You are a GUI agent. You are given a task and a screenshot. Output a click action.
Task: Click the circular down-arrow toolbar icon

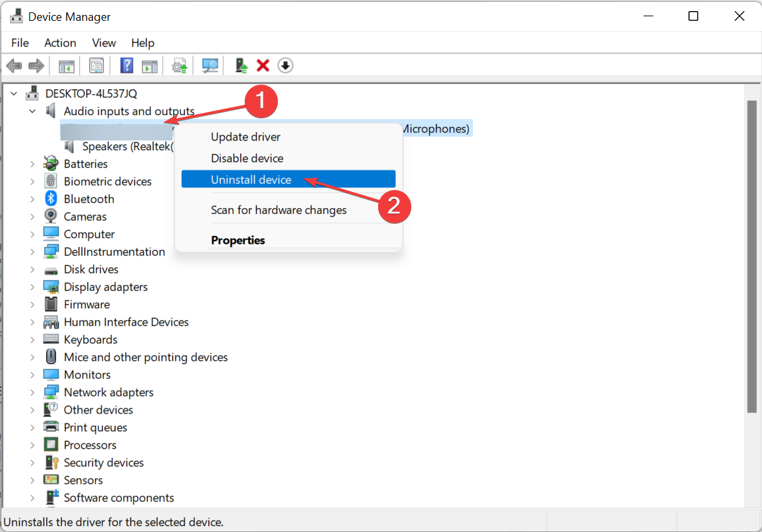[285, 66]
